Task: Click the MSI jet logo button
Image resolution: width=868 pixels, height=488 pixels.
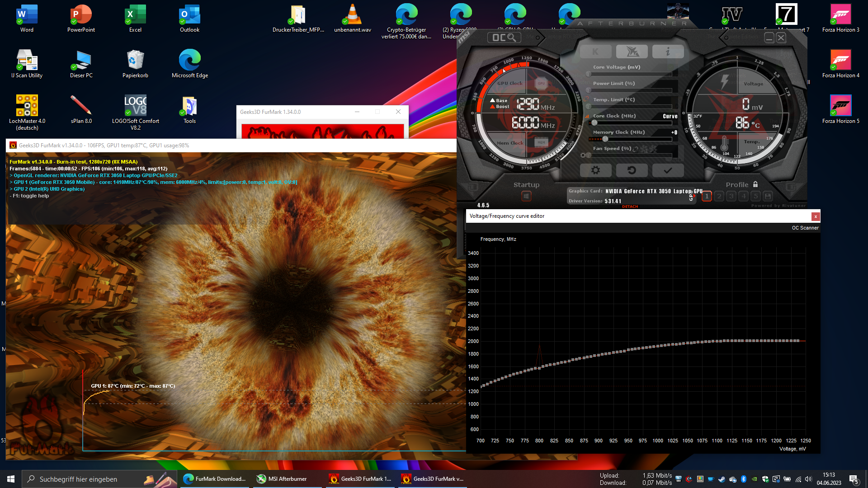Action: click(632, 52)
